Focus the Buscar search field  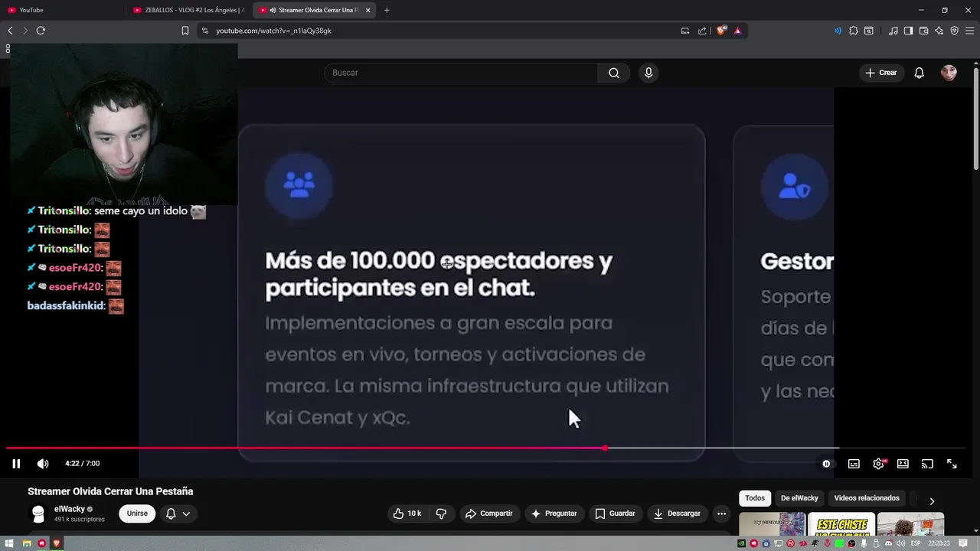tap(461, 73)
